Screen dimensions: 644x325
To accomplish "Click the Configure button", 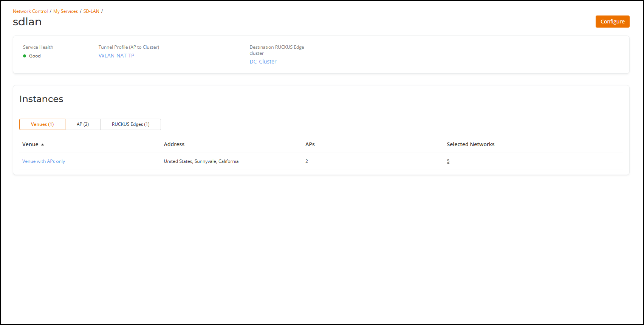I will click(612, 22).
